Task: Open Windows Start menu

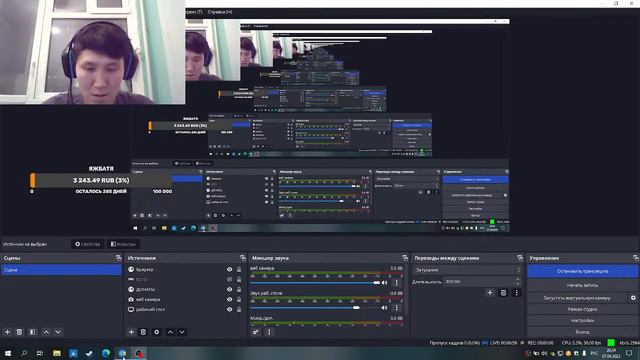Action: pos(8,353)
